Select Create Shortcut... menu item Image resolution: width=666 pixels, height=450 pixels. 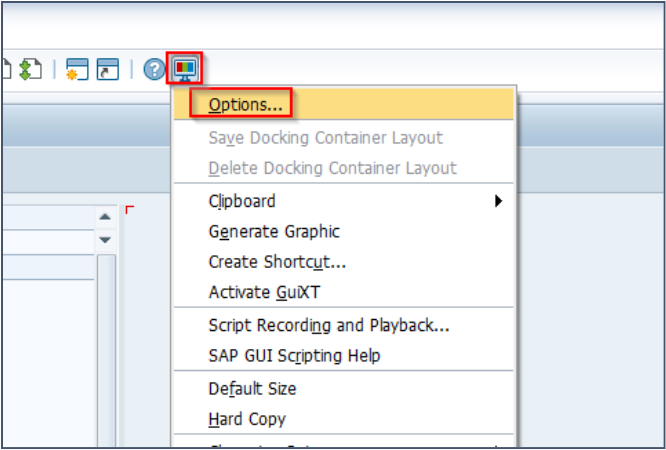[x=344, y=262]
